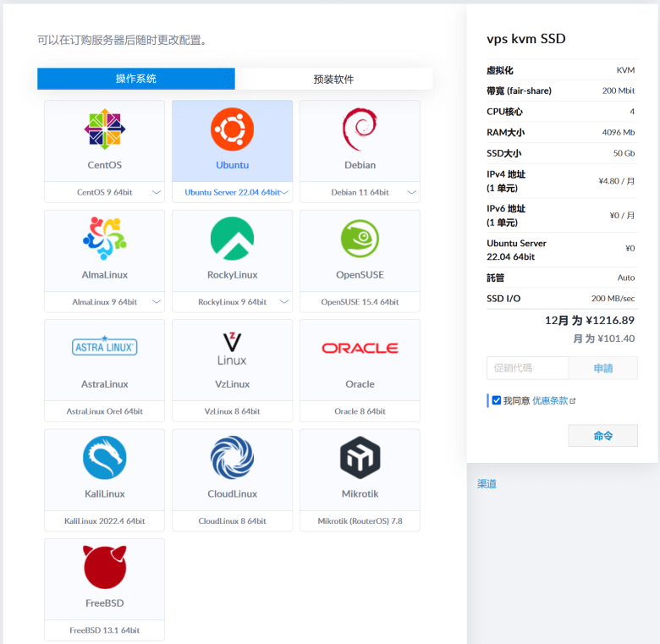Click the 4096 Mb RAM value
The height and width of the screenshot is (644, 660).
[618, 133]
